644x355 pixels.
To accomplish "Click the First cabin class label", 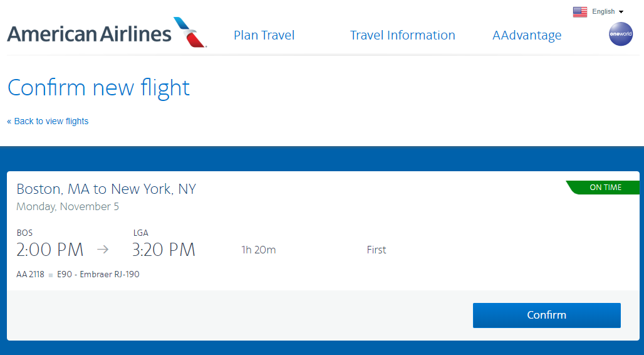I will 377,250.
